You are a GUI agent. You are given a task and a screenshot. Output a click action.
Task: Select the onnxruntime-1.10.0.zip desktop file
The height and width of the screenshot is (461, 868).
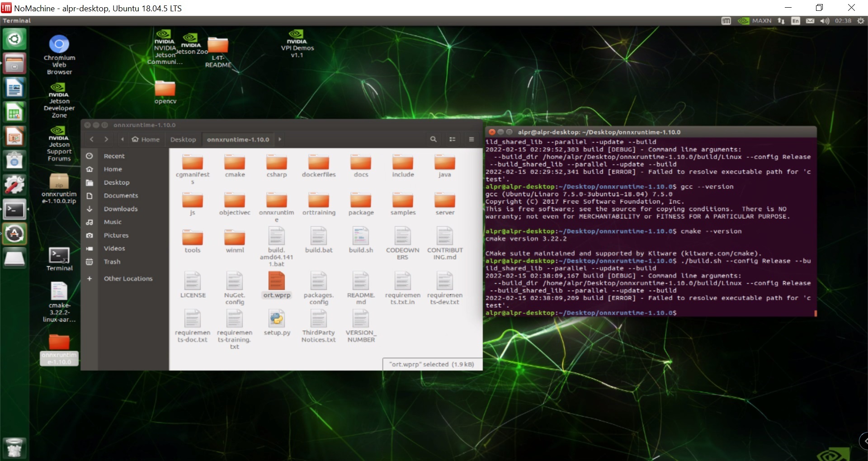click(59, 188)
